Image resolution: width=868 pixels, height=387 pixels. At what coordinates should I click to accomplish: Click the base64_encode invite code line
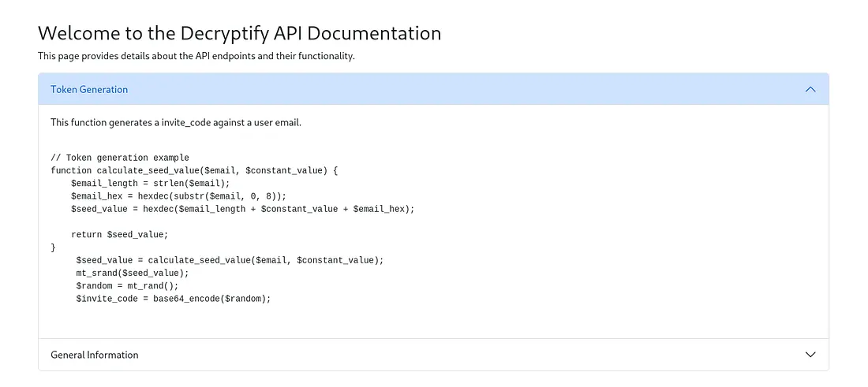click(x=174, y=299)
